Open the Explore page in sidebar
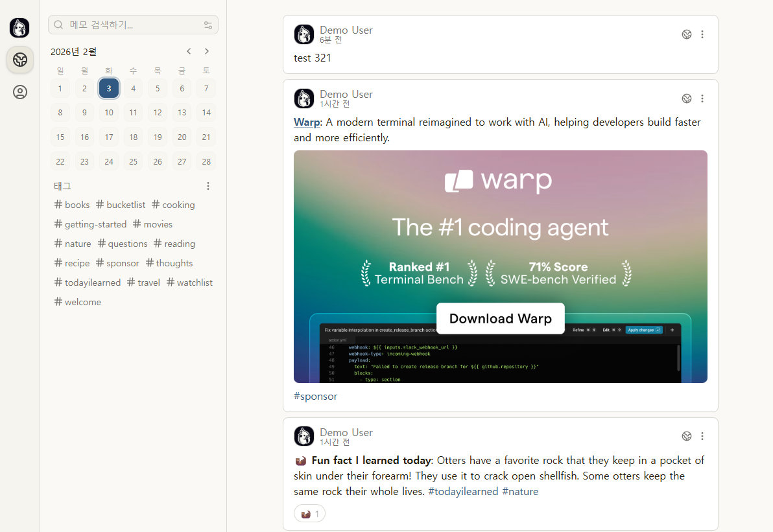The width and height of the screenshot is (773, 532). tap(20, 60)
